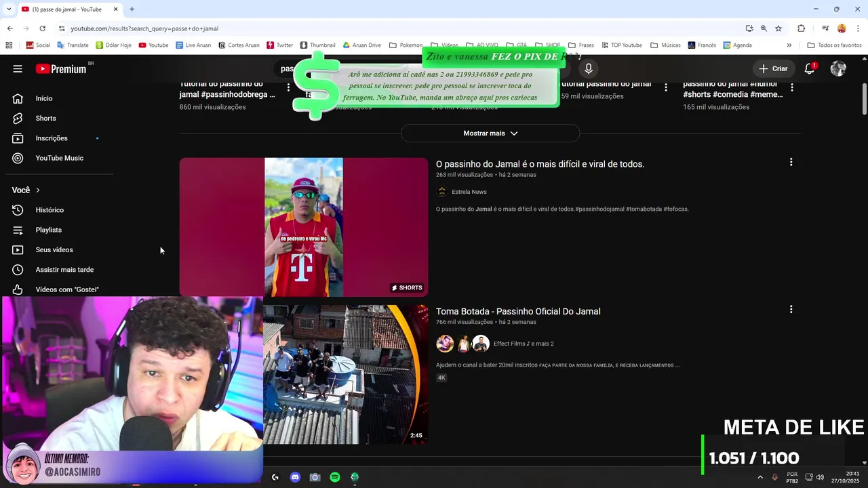Click the 4K badge under Toma Botada

441,378
